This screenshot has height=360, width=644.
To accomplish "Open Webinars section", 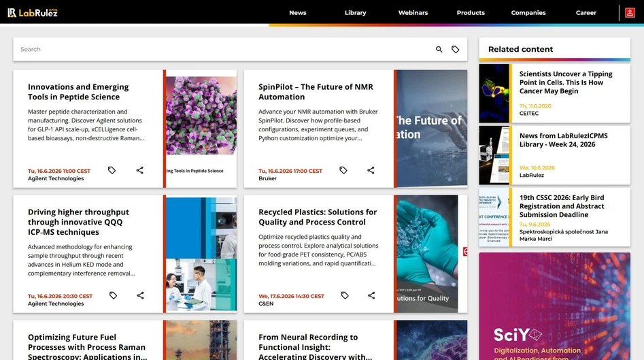I will (413, 13).
